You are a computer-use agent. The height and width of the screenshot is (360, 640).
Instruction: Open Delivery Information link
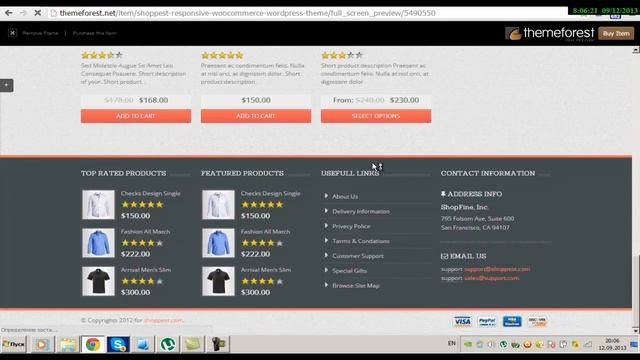[x=361, y=211]
